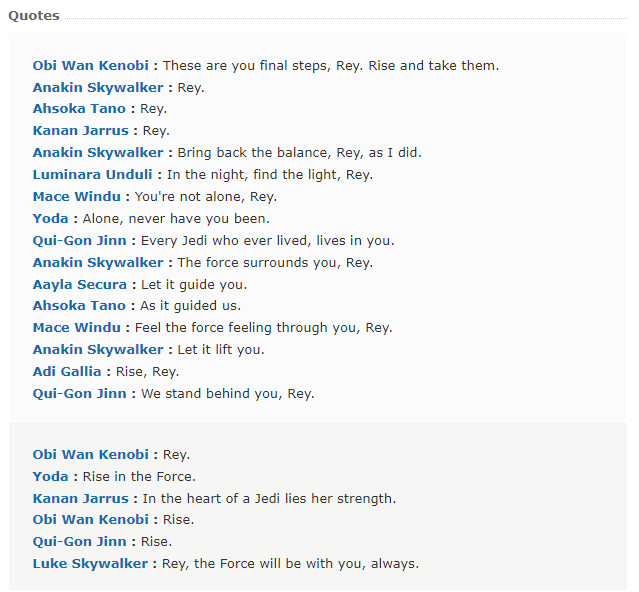The width and height of the screenshot is (639, 592).
Task: Open the last Obi Wan Kenobi link beside 'Rise.'
Action: coord(90,519)
